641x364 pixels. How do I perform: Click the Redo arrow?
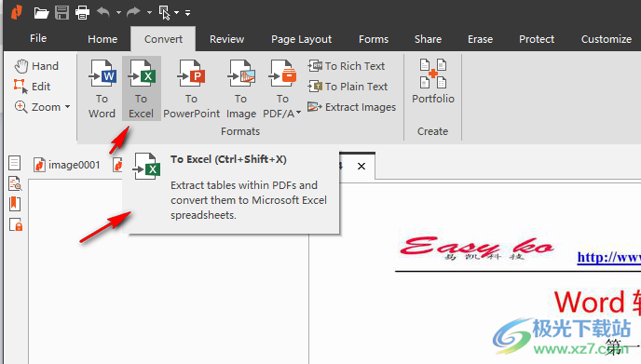coord(133,12)
